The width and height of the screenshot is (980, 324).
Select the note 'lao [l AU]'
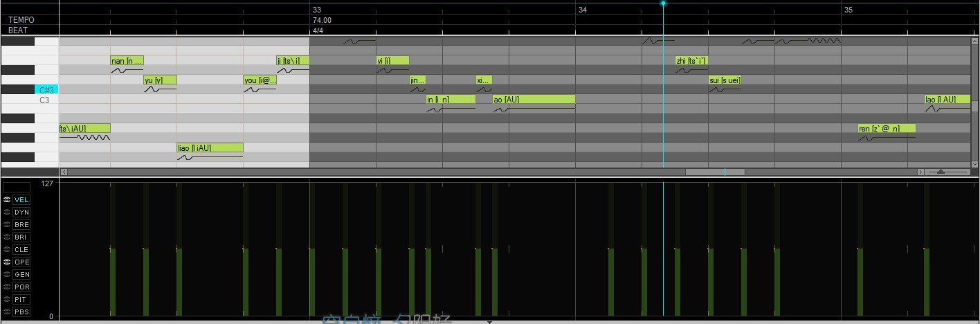[x=947, y=100]
